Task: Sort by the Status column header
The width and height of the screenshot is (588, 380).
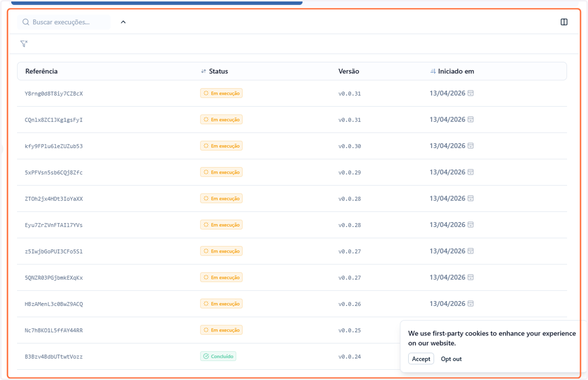Action: click(215, 71)
